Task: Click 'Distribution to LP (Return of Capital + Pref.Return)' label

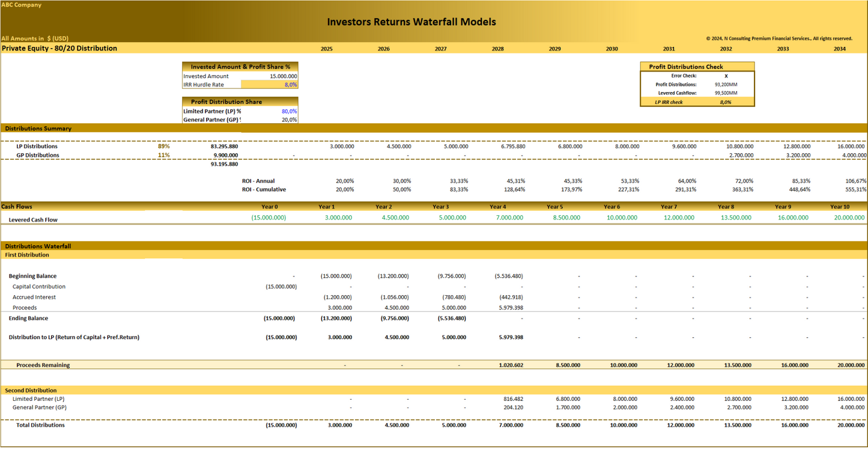Action: (74, 337)
